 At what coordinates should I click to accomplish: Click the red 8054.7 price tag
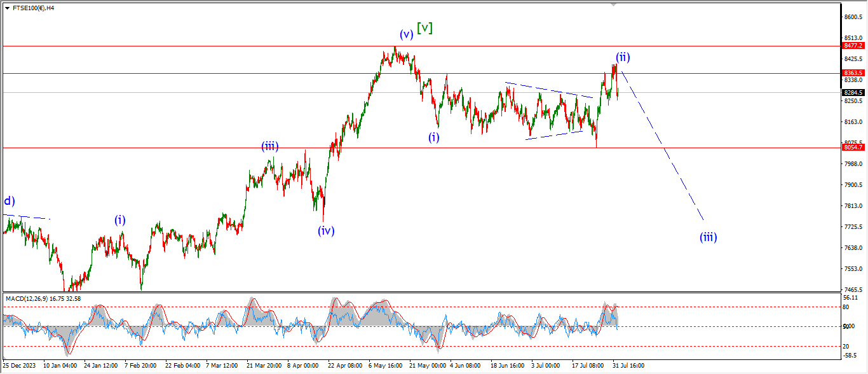pyautogui.click(x=853, y=148)
